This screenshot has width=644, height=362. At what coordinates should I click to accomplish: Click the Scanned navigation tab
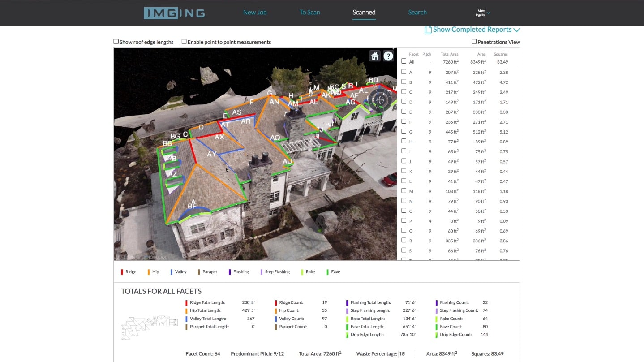tap(364, 13)
